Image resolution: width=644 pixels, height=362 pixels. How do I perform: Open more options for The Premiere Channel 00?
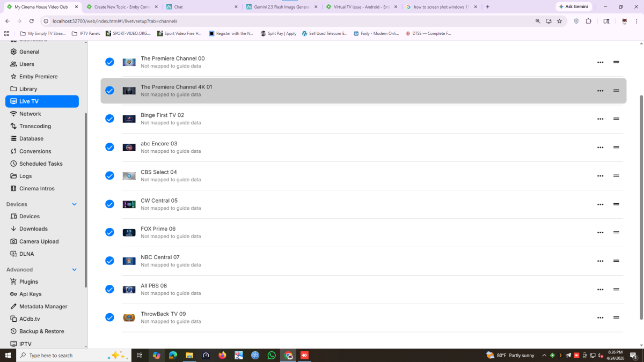tap(600, 62)
